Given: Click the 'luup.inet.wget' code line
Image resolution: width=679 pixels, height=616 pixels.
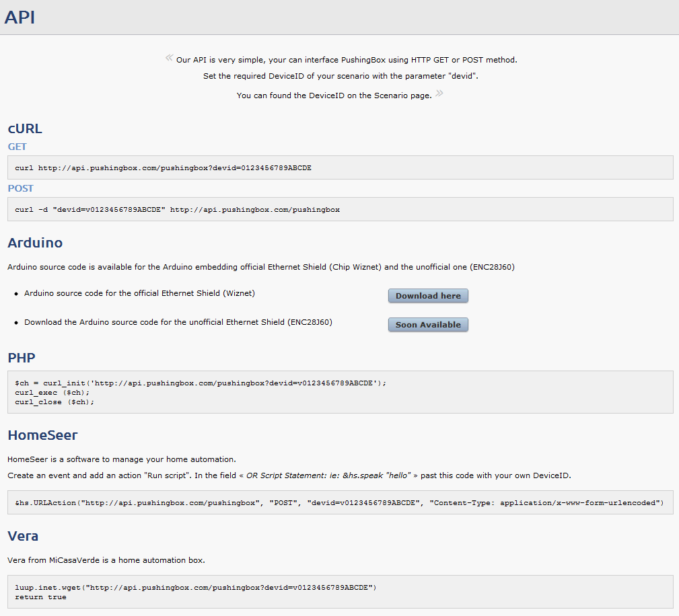Looking at the screenshot, I should click(x=196, y=588).
